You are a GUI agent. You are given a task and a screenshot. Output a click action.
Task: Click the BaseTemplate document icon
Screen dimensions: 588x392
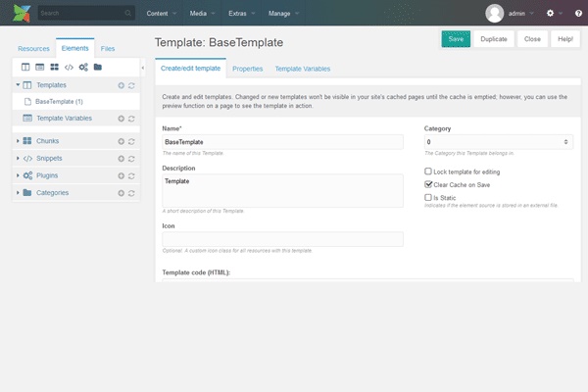[27, 102]
